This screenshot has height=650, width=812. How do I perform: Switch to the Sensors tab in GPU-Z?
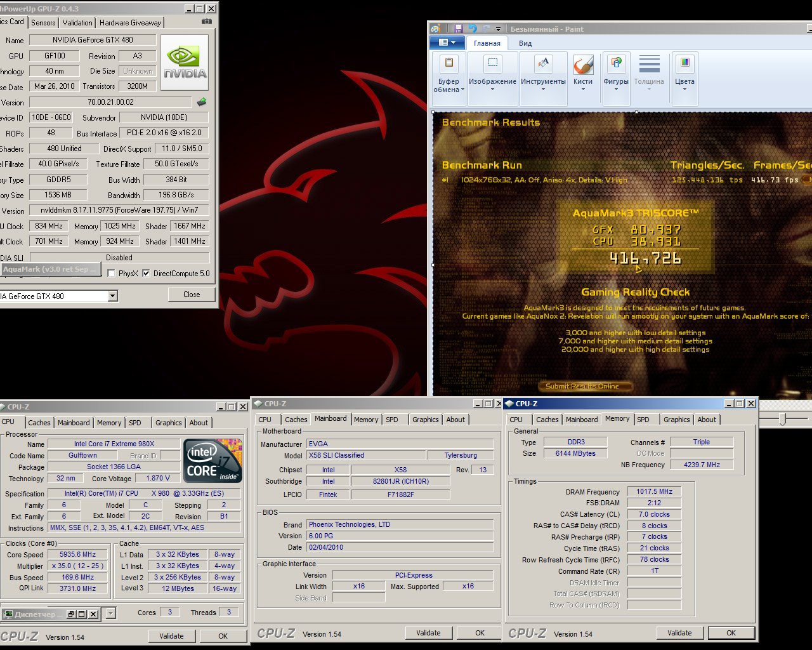click(x=43, y=22)
